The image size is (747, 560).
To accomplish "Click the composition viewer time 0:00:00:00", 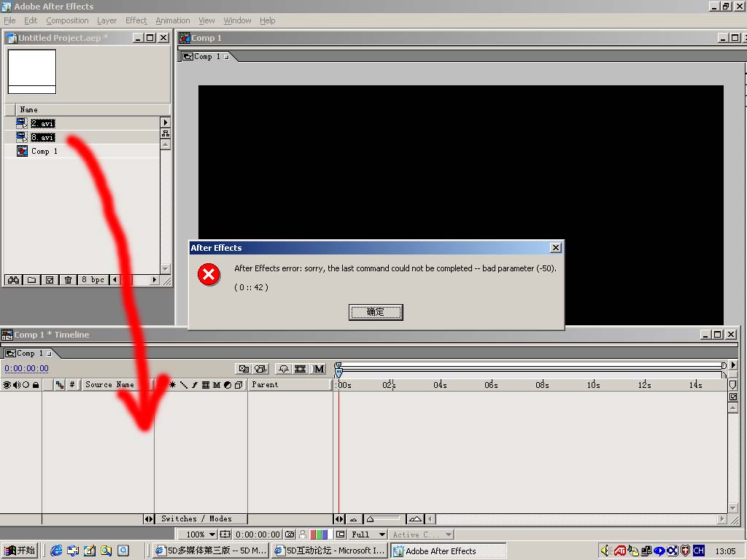I will point(258,534).
